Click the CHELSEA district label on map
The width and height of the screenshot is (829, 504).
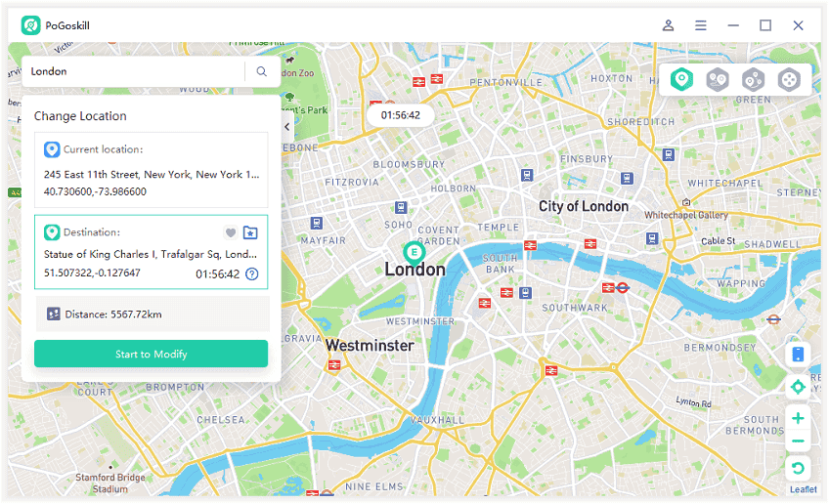[x=221, y=420]
